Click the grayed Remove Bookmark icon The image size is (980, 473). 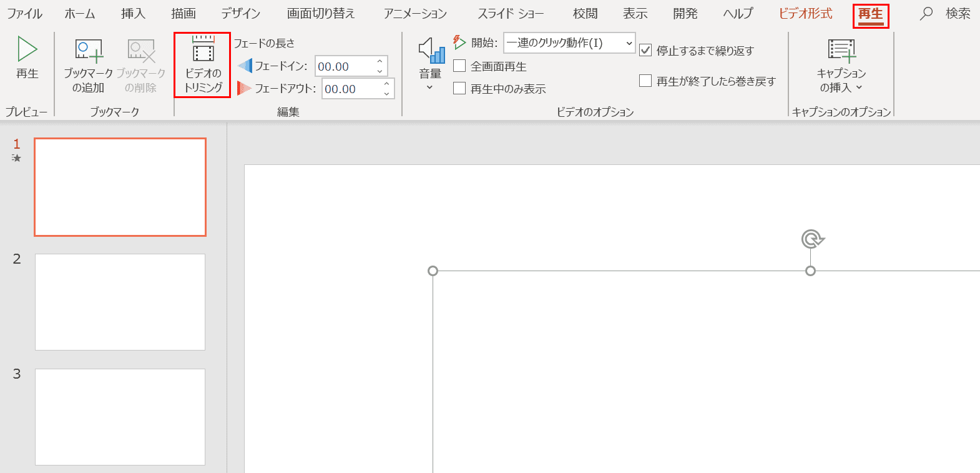pyautogui.click(x=141, y=51)
